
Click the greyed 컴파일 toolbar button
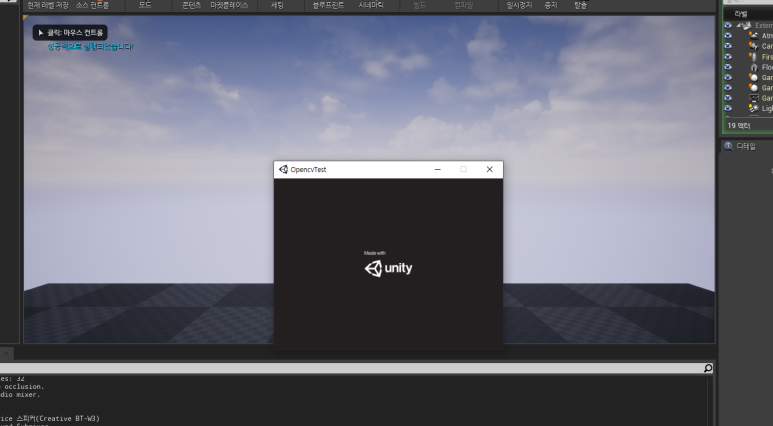(x=463, y=5)
